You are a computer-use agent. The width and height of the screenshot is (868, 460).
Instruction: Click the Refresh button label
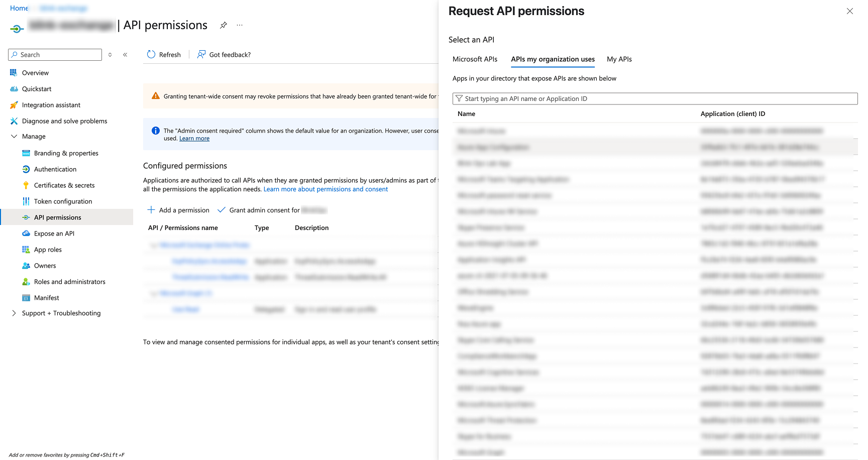[x=170, y=55]
